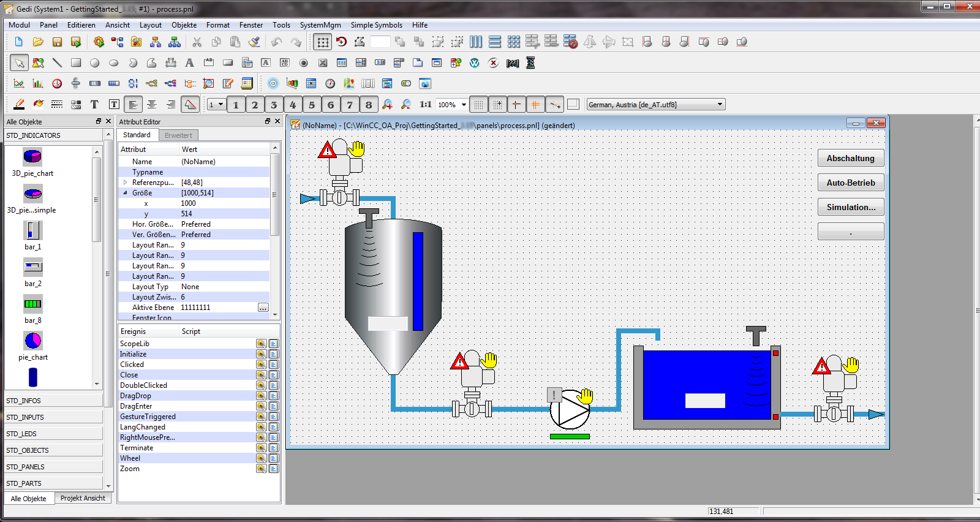This screenshot has width=980, height=522.
Task: Open the German, Austria language dropdown
Action: tap(720, 105)
